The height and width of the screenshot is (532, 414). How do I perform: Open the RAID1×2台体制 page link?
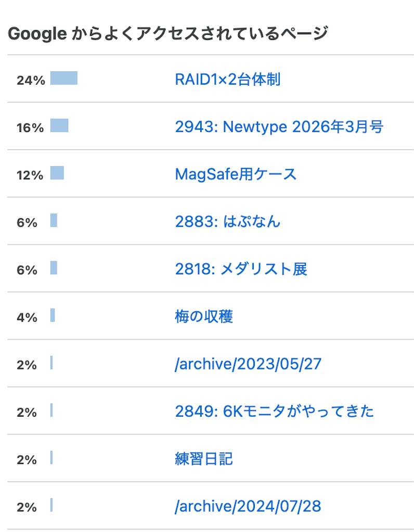[228, 79]
